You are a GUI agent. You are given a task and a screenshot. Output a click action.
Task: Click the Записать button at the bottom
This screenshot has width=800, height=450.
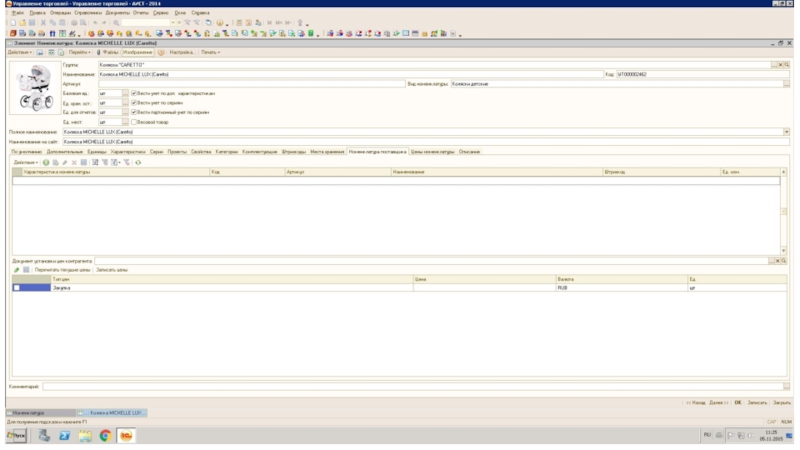click(x=757, y=402)
